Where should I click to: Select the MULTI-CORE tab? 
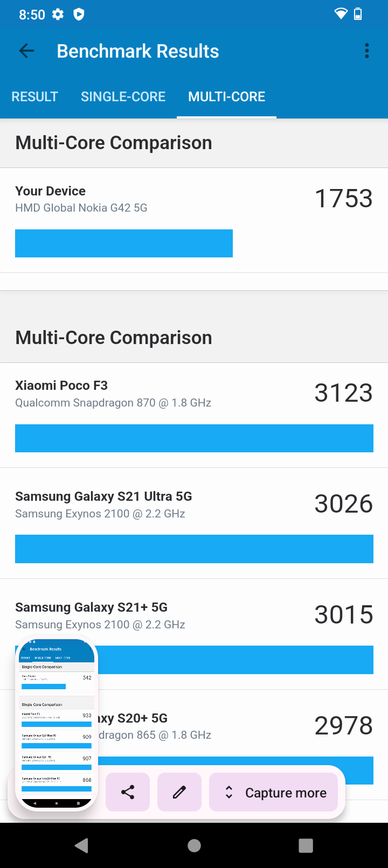click(226, 96)
